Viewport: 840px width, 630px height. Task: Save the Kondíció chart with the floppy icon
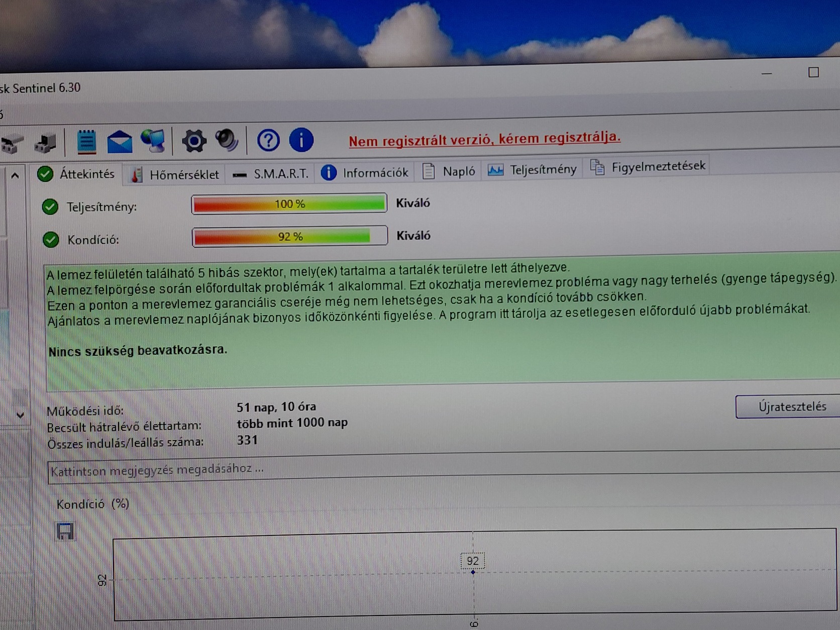coord(65,531)
